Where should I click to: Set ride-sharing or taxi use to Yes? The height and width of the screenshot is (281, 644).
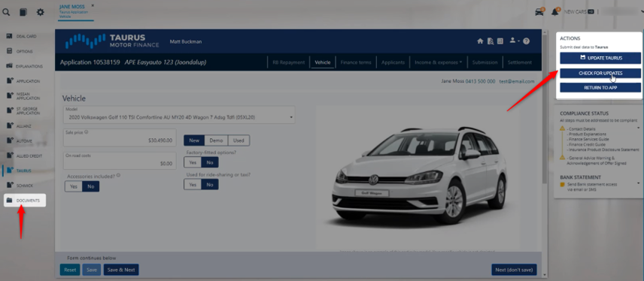click(193, 185)
